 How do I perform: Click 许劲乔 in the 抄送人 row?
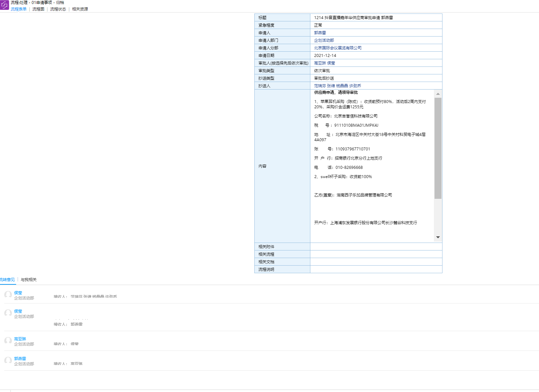(x=355, y=86)
